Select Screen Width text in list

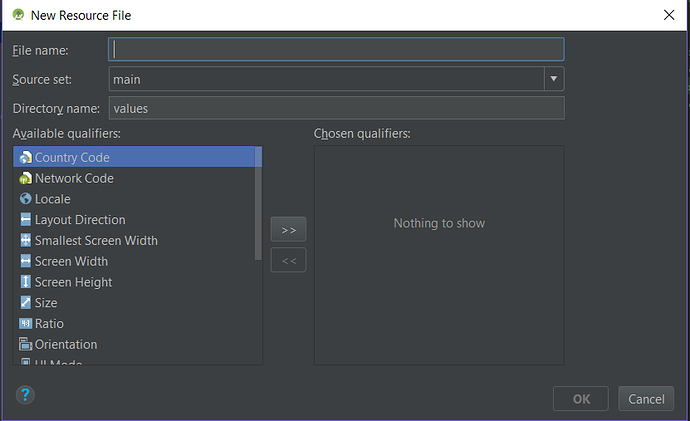(71, 261)
